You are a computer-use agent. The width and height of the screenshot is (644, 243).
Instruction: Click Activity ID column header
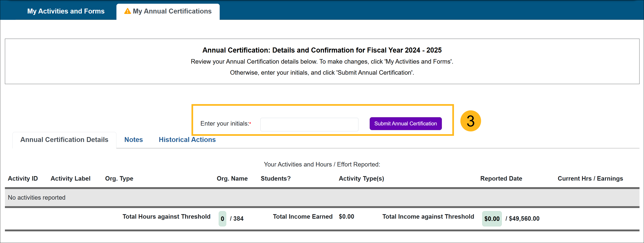pyautogui.click(x=23, y=179)
